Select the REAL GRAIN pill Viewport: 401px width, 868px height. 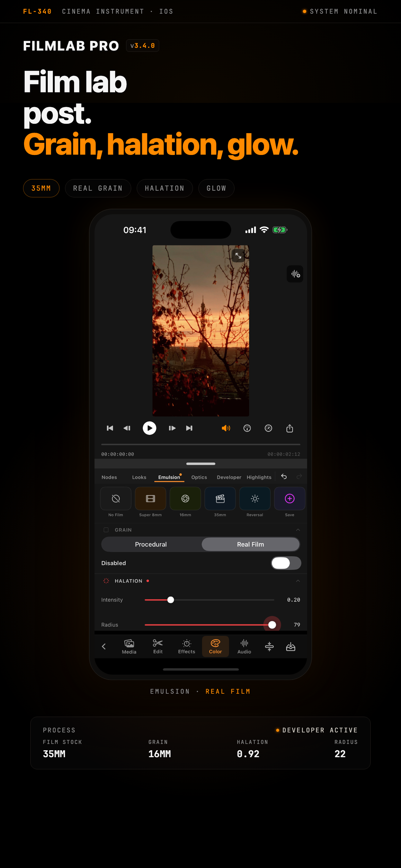(x=98, y=188)
